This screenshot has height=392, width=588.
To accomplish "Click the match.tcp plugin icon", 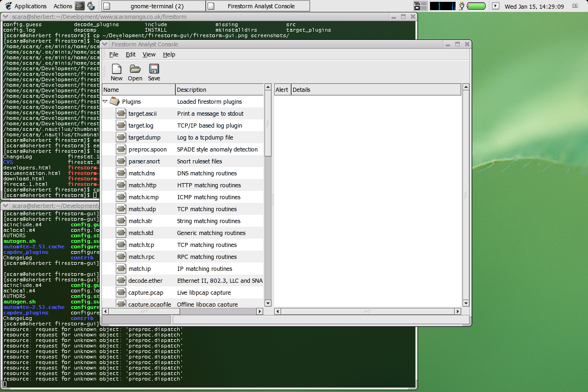I will (x=121, y=245).
